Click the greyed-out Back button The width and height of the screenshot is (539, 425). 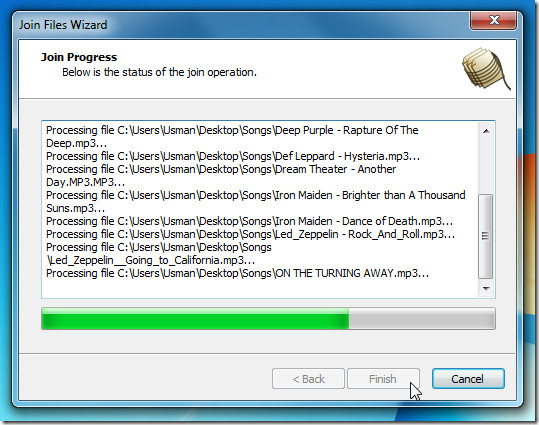pos(308,379)
